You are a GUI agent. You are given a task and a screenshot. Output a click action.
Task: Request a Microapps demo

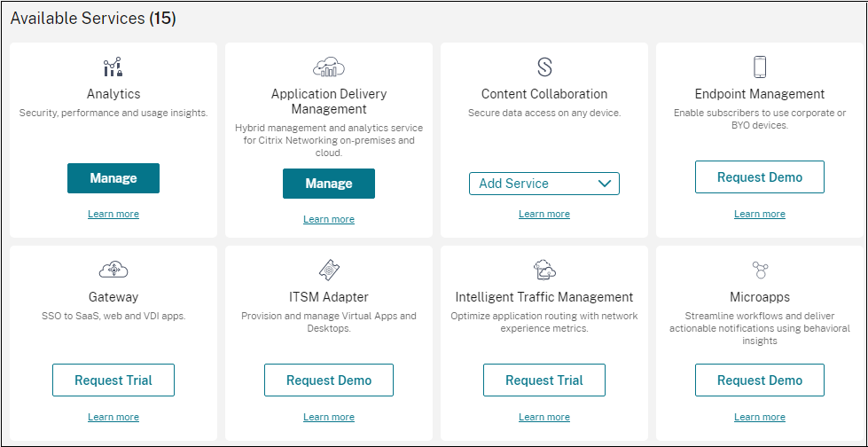pyautogui.click(x=760, y=380)
